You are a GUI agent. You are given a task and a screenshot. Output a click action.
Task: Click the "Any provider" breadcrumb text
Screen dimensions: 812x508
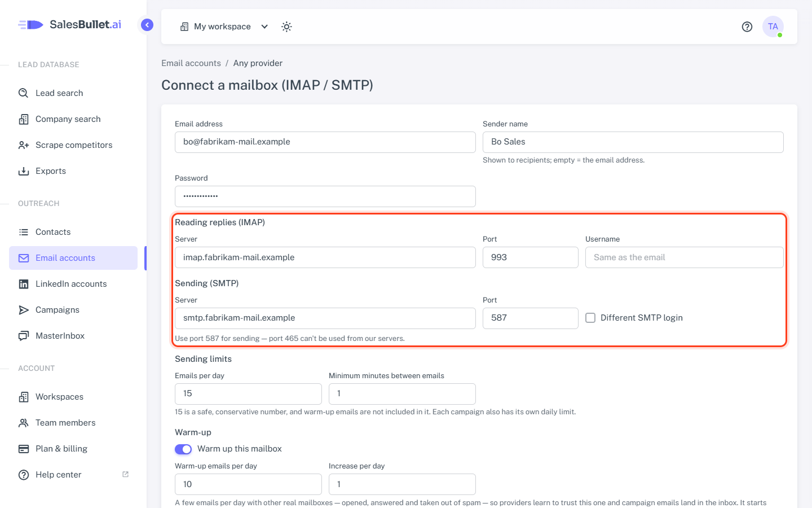[258, 63]
